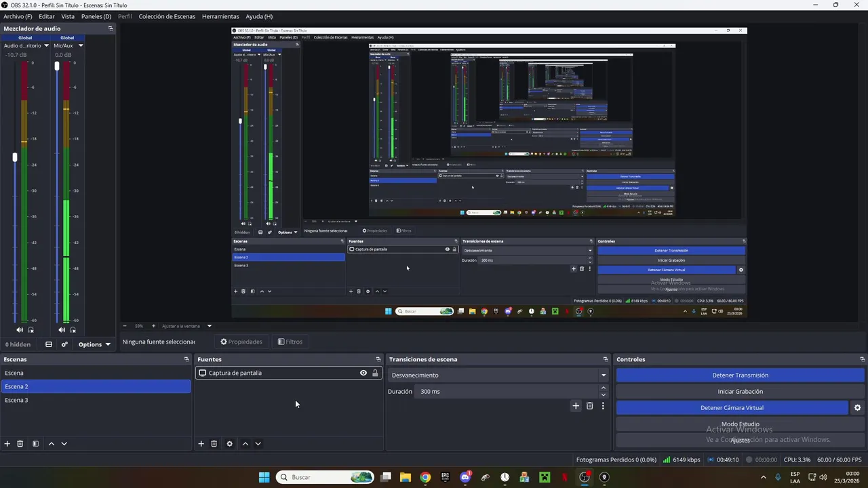
Task: Open the Paneles (D) menu
Action: 96,16
